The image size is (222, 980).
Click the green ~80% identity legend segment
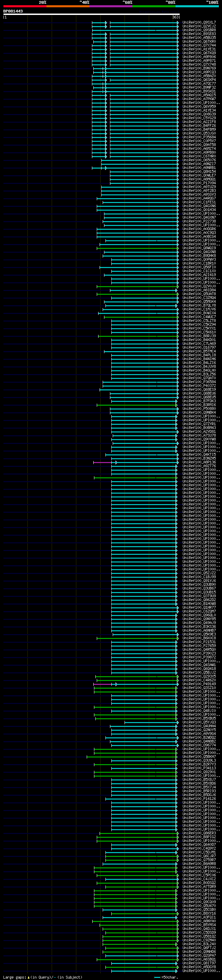[x=154, y=6]
